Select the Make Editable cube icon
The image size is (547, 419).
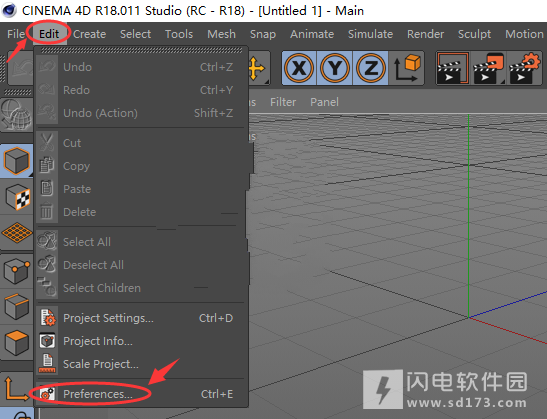coord(16,160)
